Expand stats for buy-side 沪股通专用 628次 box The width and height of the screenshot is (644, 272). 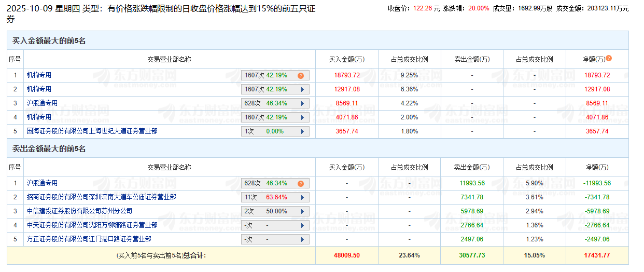coord(302,104)
